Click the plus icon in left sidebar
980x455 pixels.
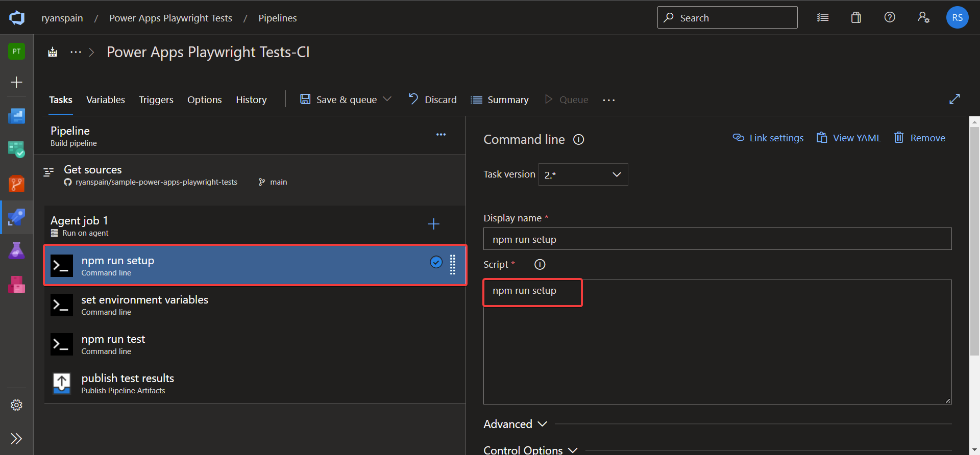pos(16,82)
